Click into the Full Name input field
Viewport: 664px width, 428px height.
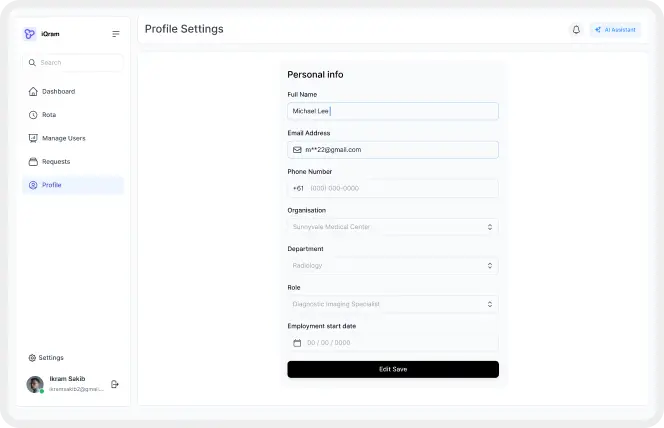[393, 111]
